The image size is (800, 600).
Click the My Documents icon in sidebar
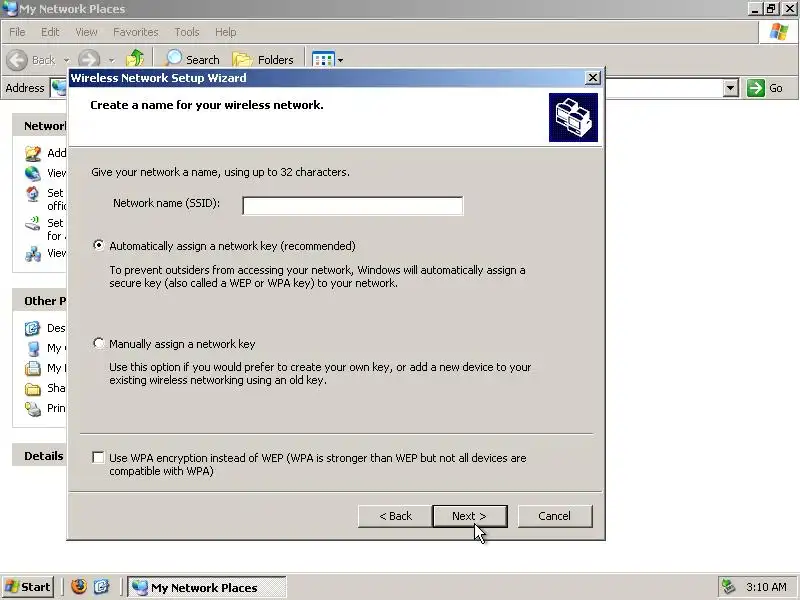33,368
